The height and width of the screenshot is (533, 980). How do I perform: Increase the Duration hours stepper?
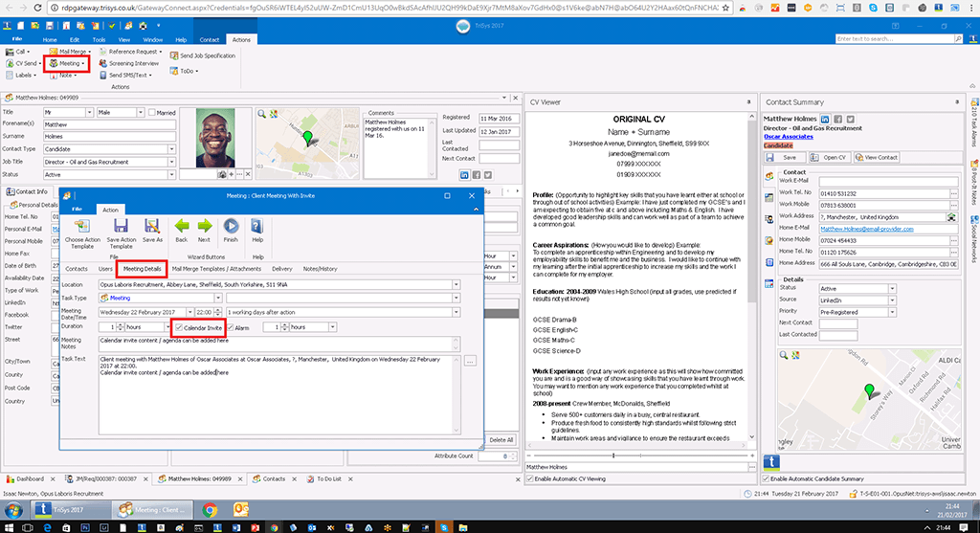pos(120,325)
